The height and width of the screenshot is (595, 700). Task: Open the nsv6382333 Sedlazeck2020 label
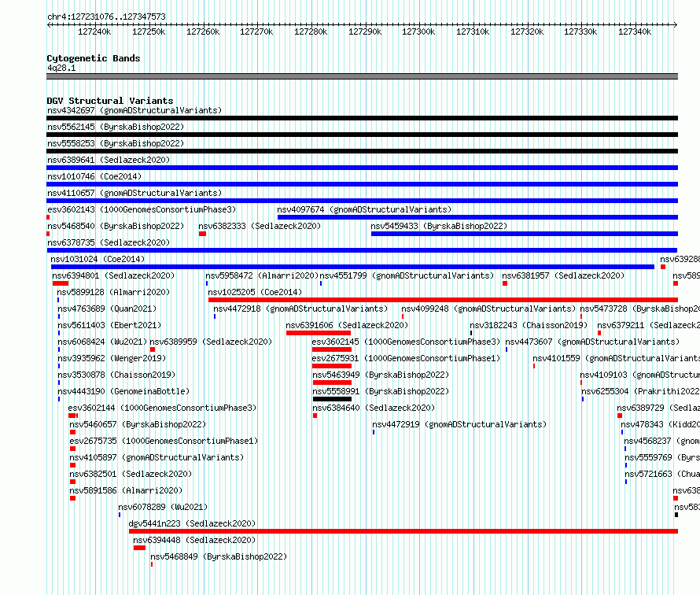tap(260, 226)
